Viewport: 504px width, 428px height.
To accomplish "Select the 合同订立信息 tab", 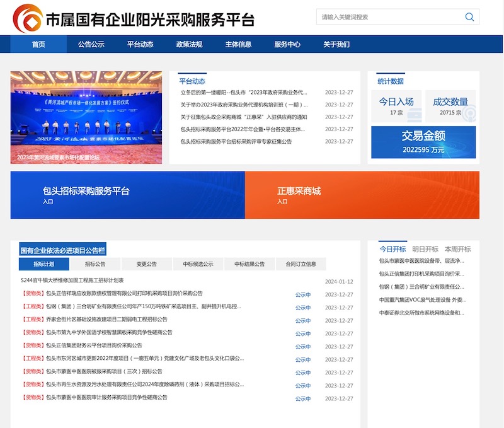I will 301,264.
